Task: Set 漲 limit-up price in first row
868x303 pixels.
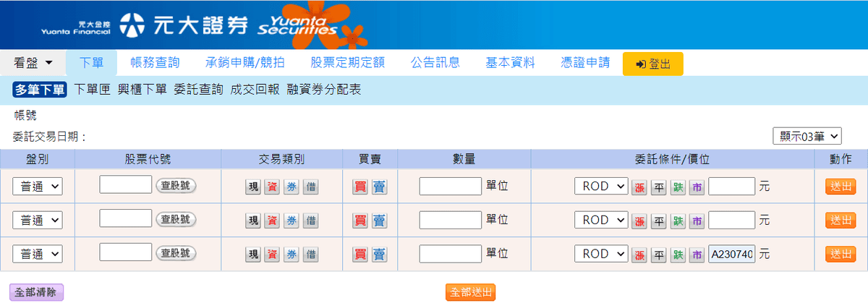Action: [x=639, y=187]
